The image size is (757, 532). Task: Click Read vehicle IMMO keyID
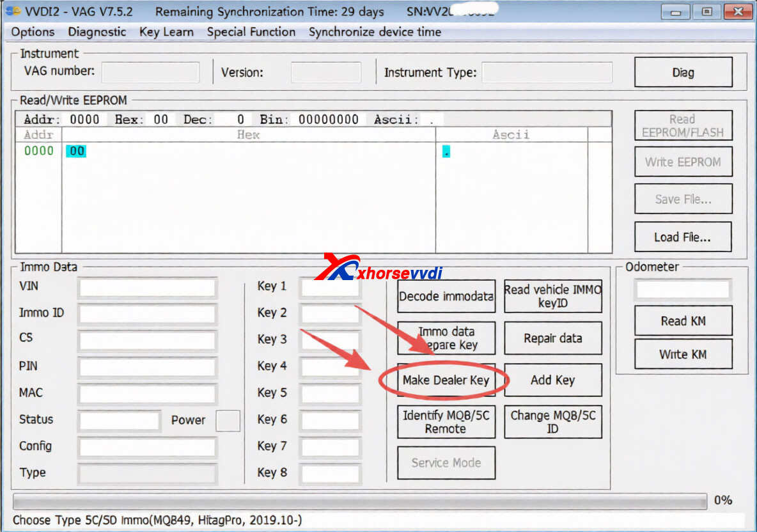tap(552, 296)
